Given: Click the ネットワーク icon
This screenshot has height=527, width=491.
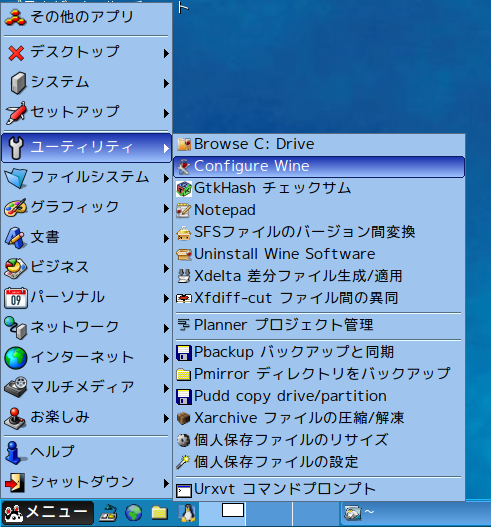Looking at the screenshot, I should (x=15, y=327).
